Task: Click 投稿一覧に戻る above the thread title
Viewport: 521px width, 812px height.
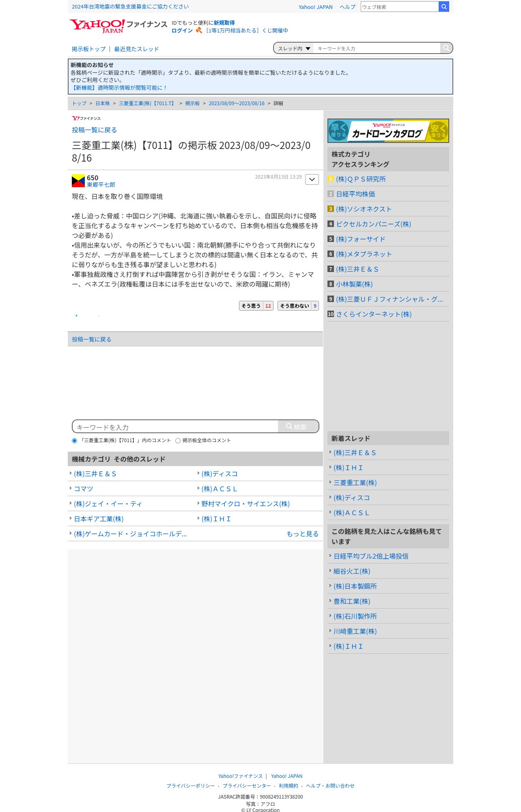Action: 94,130
